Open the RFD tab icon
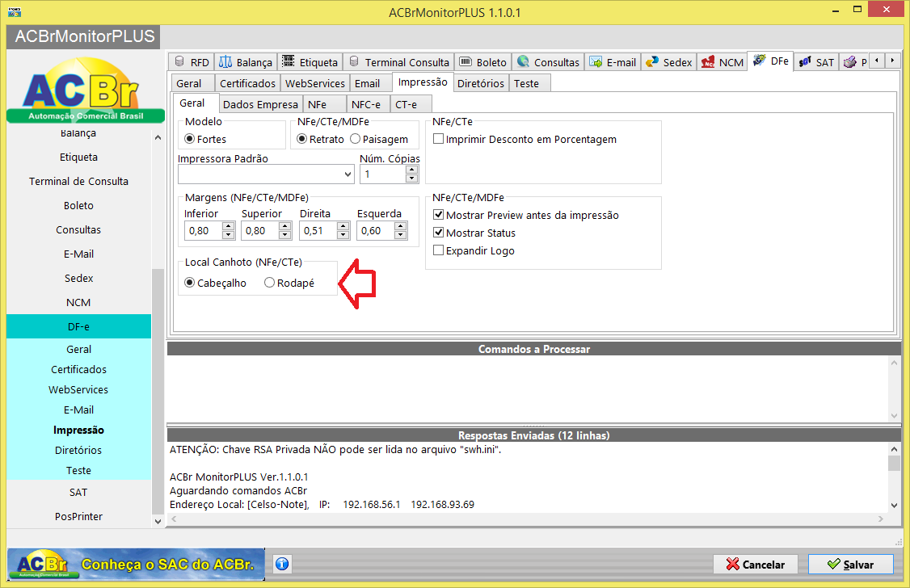 point(180,61)
